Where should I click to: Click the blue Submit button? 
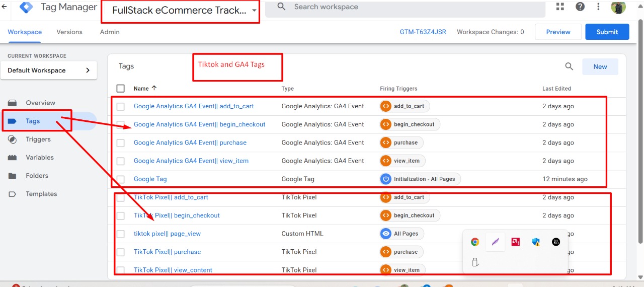pyautogui.click(x=607, y=32)
